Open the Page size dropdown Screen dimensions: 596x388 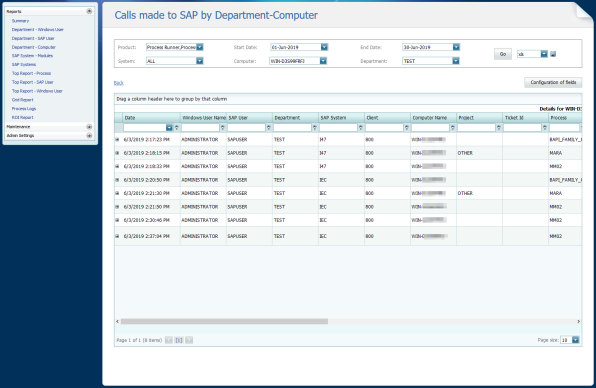click(575, 340)
